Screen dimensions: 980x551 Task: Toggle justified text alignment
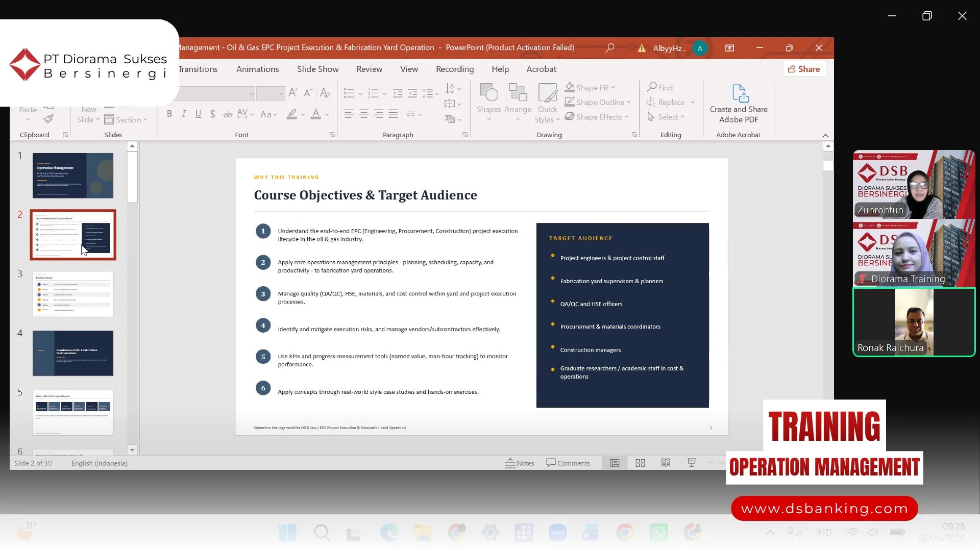click(x=393, y=114)
